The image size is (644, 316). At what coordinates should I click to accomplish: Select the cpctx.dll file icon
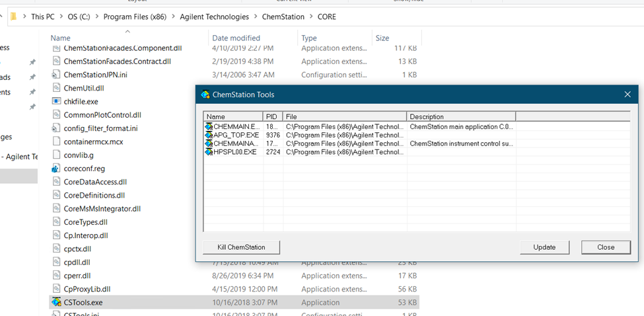pos(56,249)
